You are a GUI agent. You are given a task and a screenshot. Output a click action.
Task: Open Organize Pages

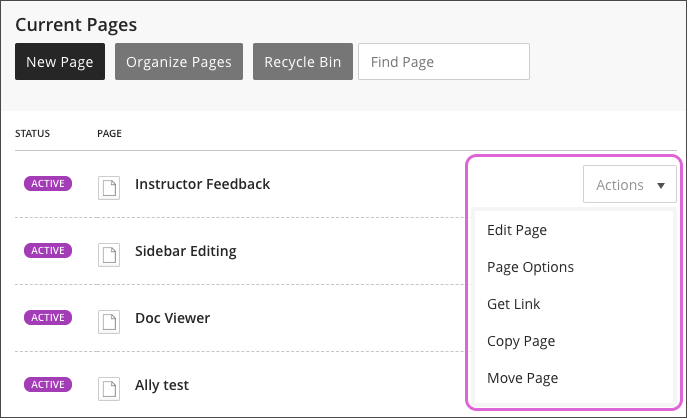179,62
